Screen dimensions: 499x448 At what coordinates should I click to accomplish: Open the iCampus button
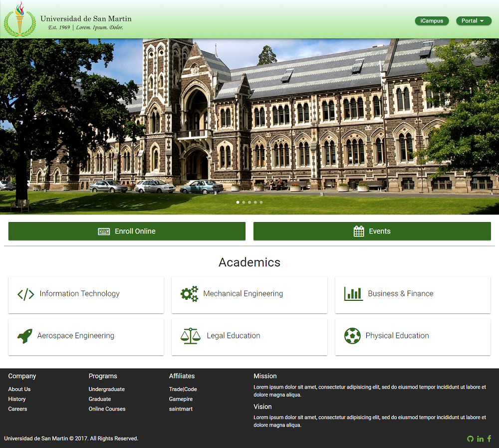tap(432, 21)
